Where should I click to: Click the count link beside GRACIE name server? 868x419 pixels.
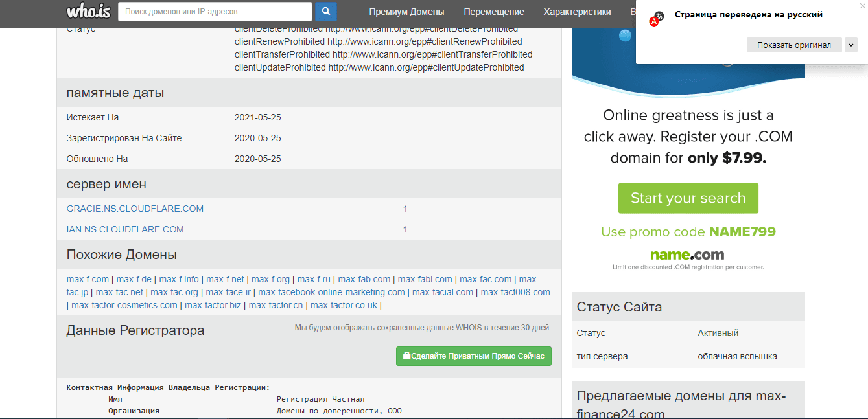coord(405,209)
